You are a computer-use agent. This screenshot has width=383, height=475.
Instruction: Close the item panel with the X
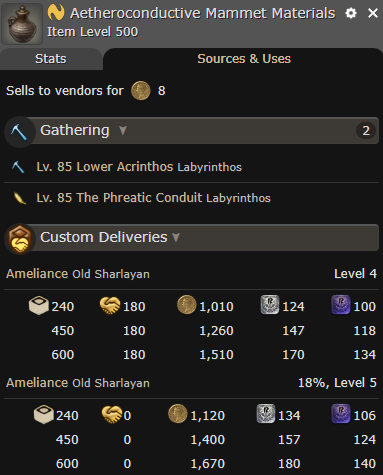point(373,13)
